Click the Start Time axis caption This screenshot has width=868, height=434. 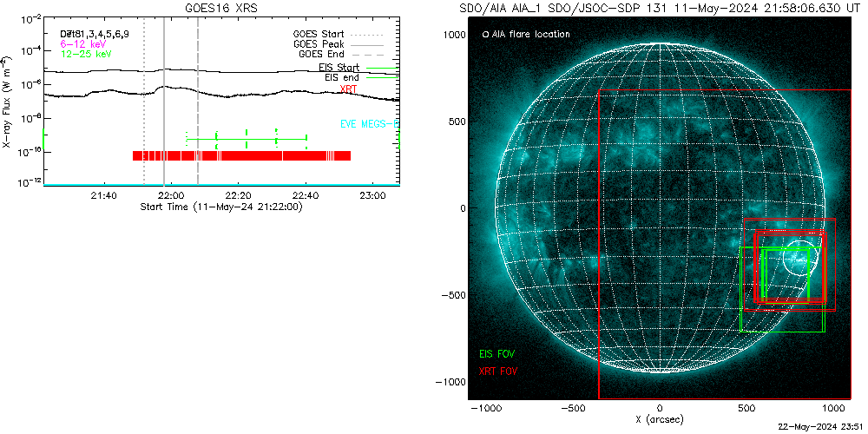click(220, 207)
